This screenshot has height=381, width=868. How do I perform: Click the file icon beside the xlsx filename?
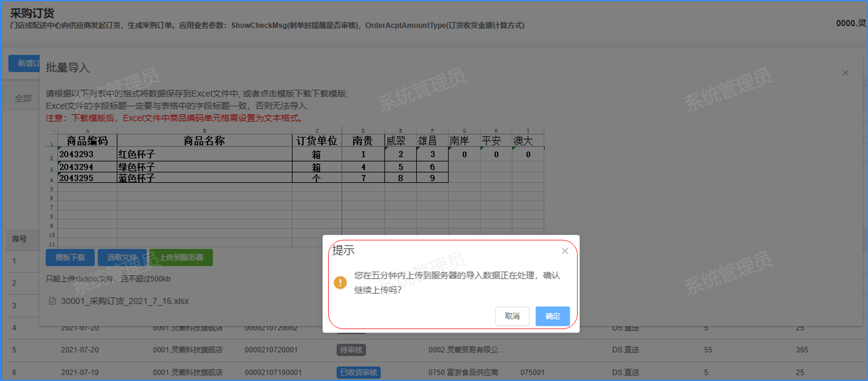tap(52, 301)
